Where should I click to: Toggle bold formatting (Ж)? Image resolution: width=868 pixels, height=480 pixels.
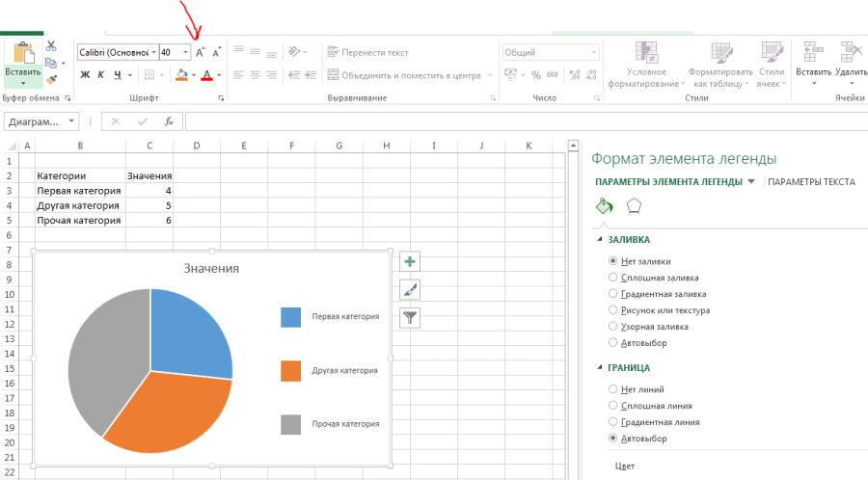tap(85, 74)
